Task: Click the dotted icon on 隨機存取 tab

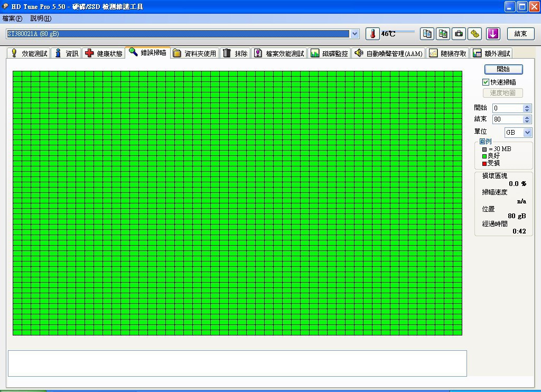Action: point(433,53)
